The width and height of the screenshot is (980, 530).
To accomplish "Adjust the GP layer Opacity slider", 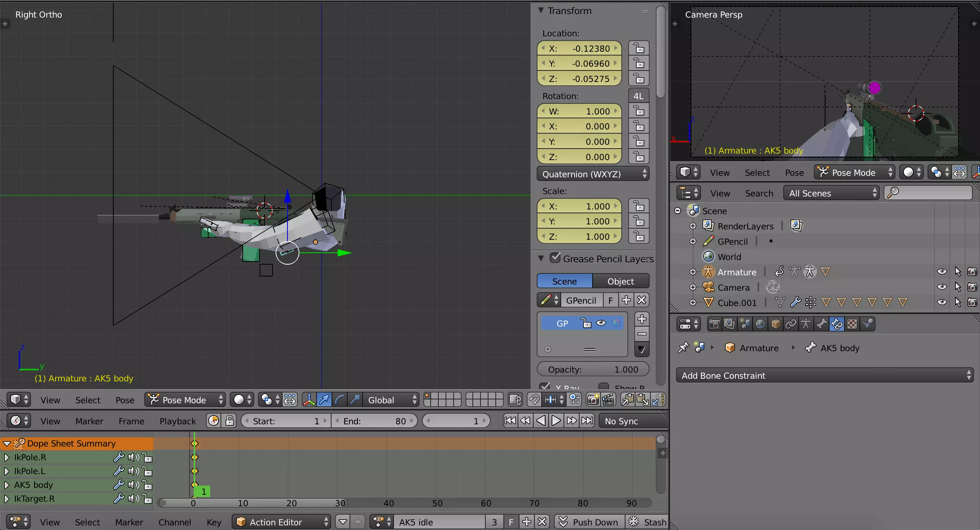I will pos(593,370).
